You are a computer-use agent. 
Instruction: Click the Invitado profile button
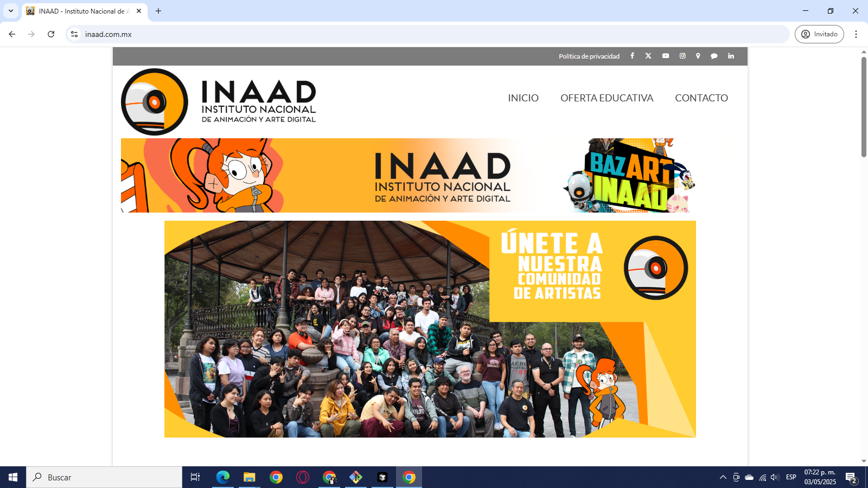click(x=819, y=34)
